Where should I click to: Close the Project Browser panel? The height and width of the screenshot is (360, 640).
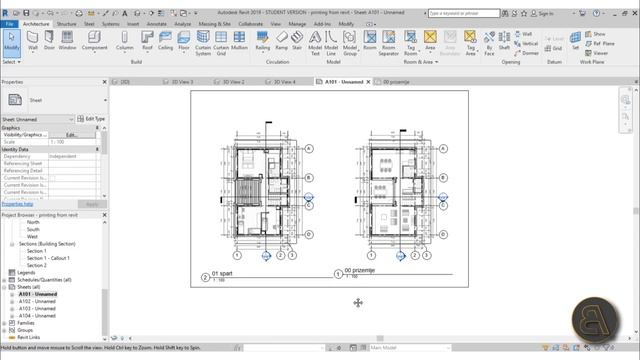click(104, 215)
